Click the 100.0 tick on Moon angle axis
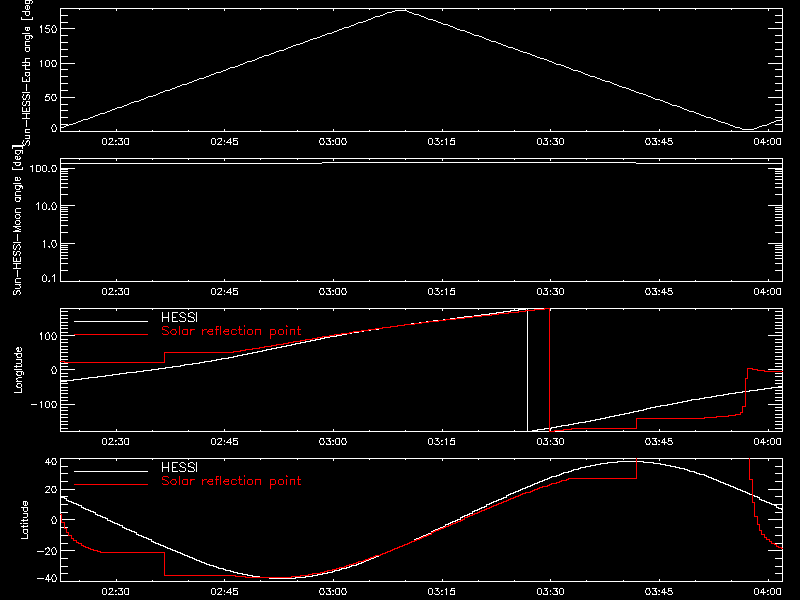800x600 pixels. click(43, 169)
